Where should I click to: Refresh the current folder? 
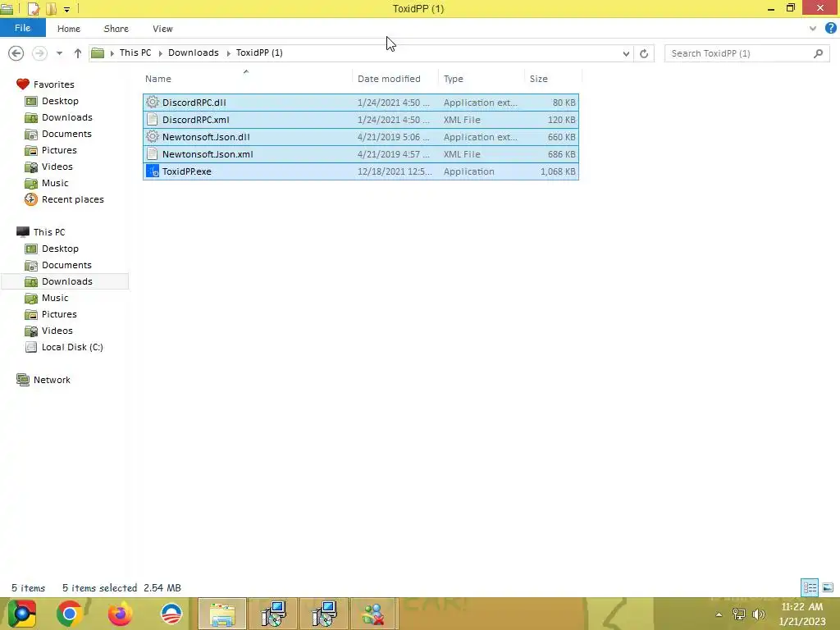pyautogui.click(x=644, y=53)
